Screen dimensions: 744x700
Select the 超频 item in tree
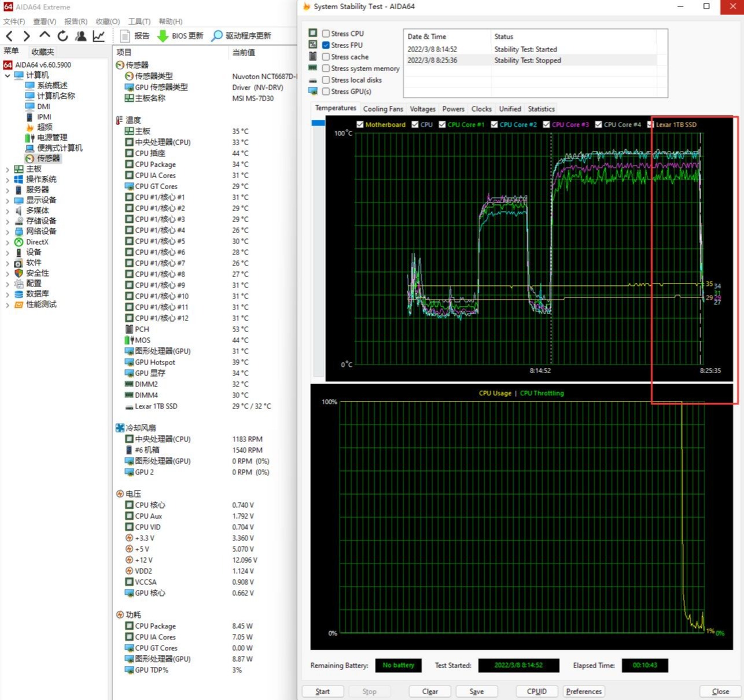[x=45, y=127]
